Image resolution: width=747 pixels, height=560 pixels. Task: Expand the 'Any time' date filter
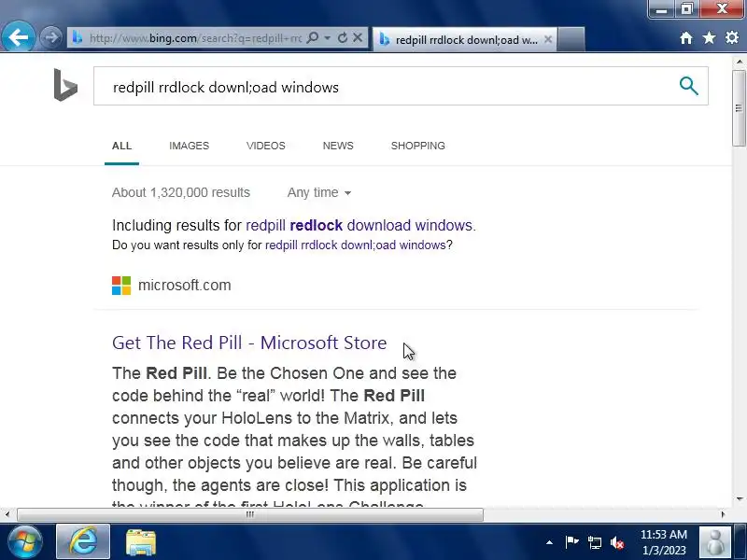[319, 192]
